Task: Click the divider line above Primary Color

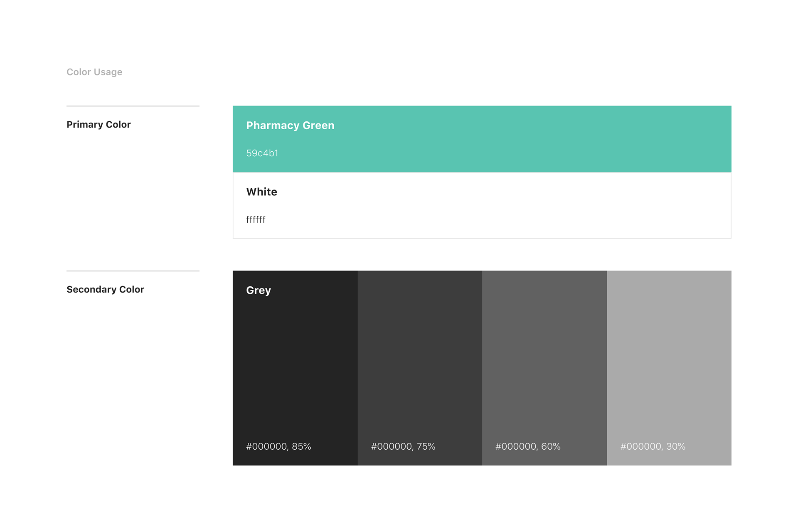Action: (133, 106)
